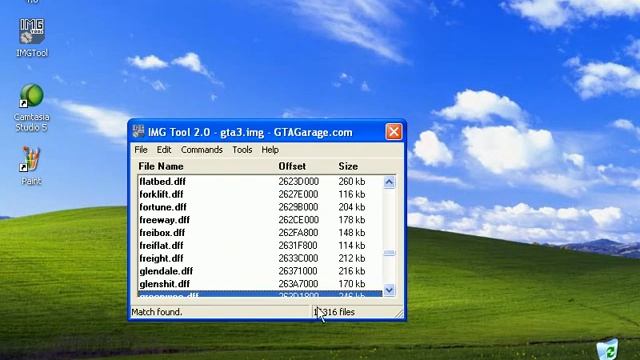Click the file list scrollbar thumb

(x=389, y=253)
